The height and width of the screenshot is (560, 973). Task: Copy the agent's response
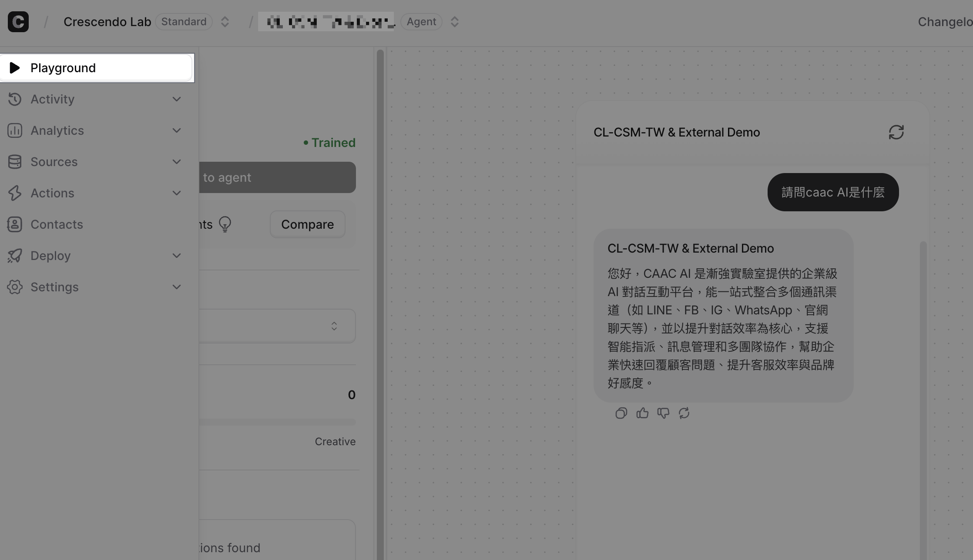point(621,413)
